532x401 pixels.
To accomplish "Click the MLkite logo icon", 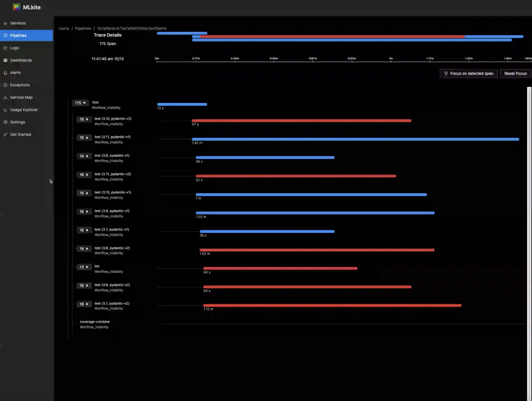I will click(x=17, y=7).
